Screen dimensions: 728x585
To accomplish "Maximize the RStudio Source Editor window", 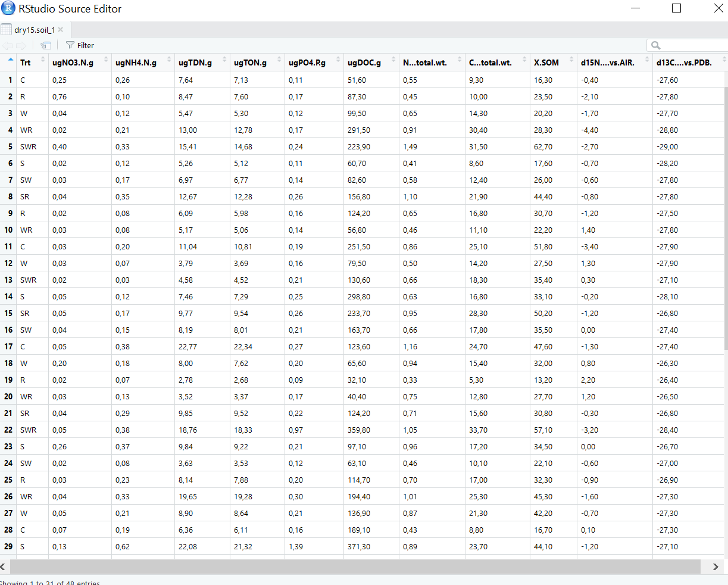I will (676, 8).
